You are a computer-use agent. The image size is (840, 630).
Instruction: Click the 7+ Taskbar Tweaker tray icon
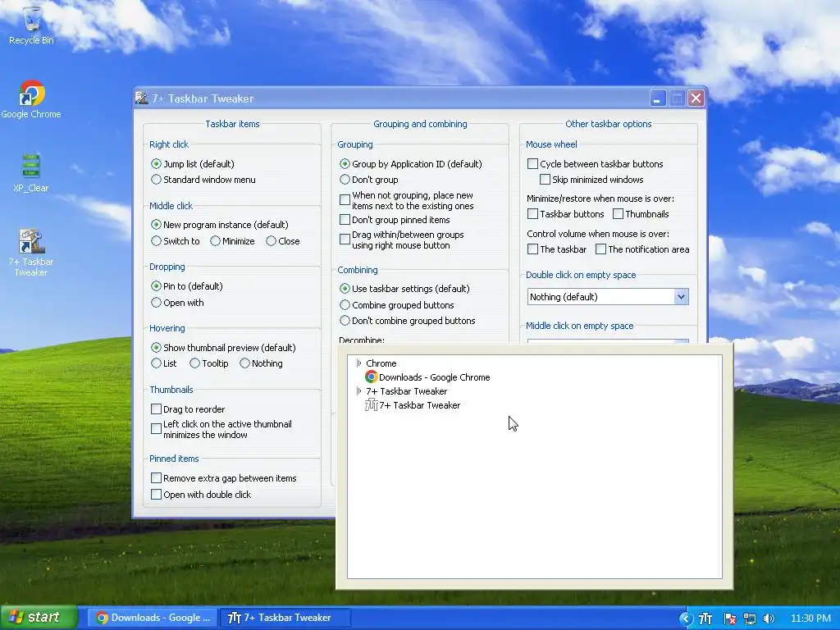705,619
